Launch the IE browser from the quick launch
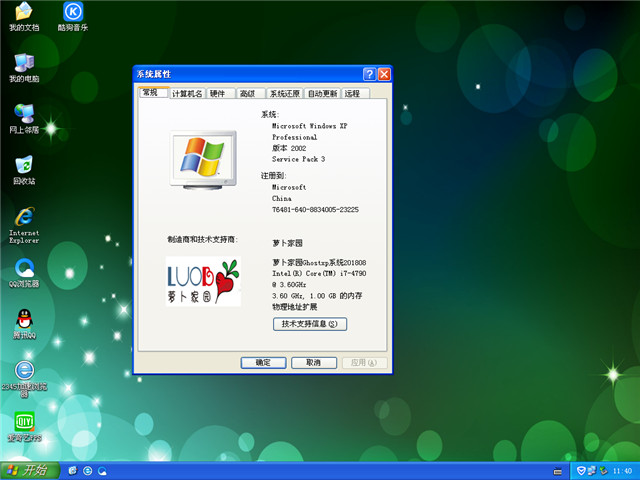Screen dimensions: 640x480 pos(87,471)
